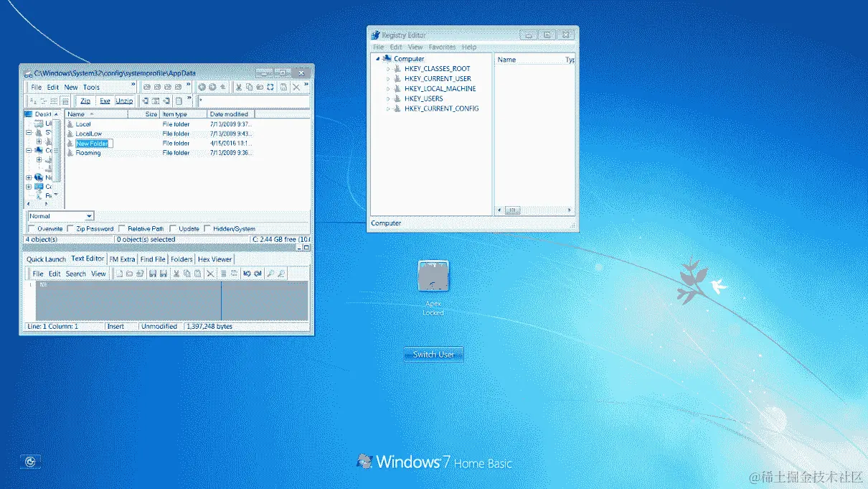Click the Cut scissors icon in file manager toolbar
Screen dimensions: 868x489
239,87
